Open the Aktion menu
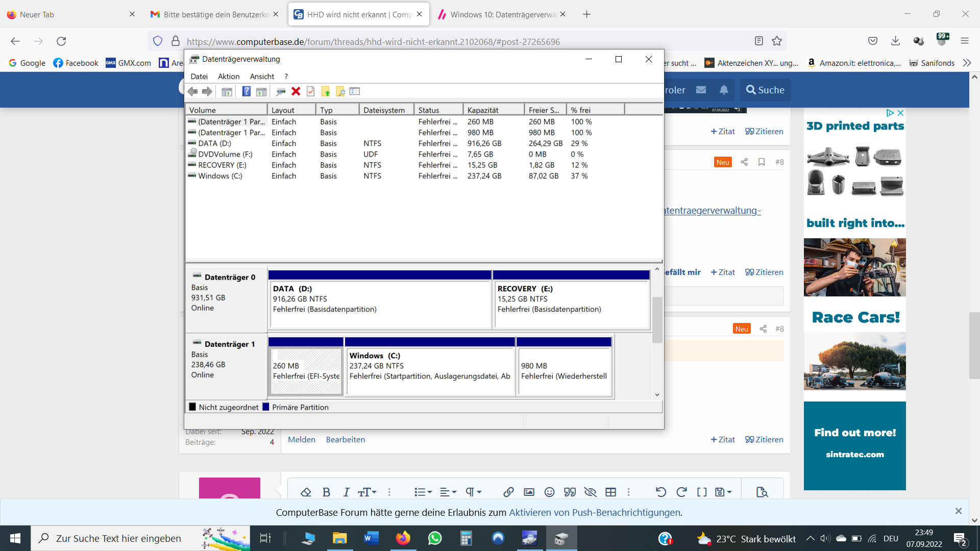The width and height of the screenshot is (980, 551). 228,77
